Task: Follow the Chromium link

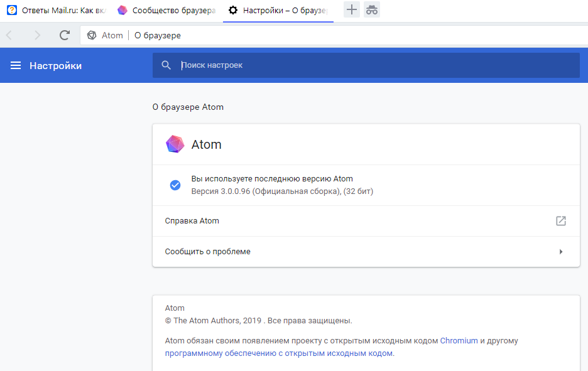Action: [459, 341]
